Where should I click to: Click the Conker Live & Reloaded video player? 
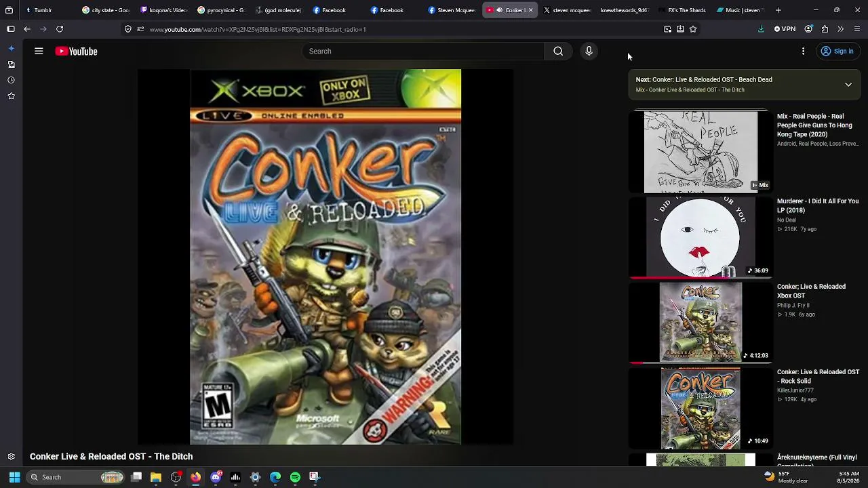[x=325, y=257]
